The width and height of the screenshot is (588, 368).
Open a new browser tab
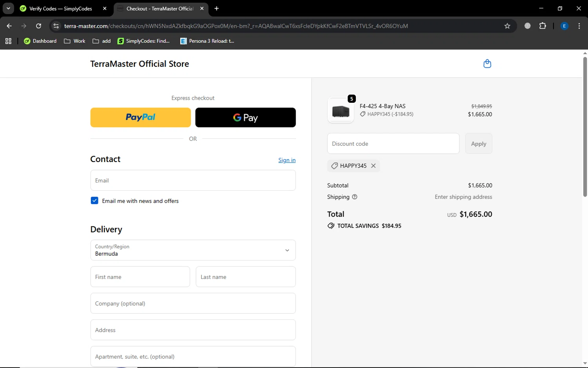pyautogui.click(x=216, y=8)
